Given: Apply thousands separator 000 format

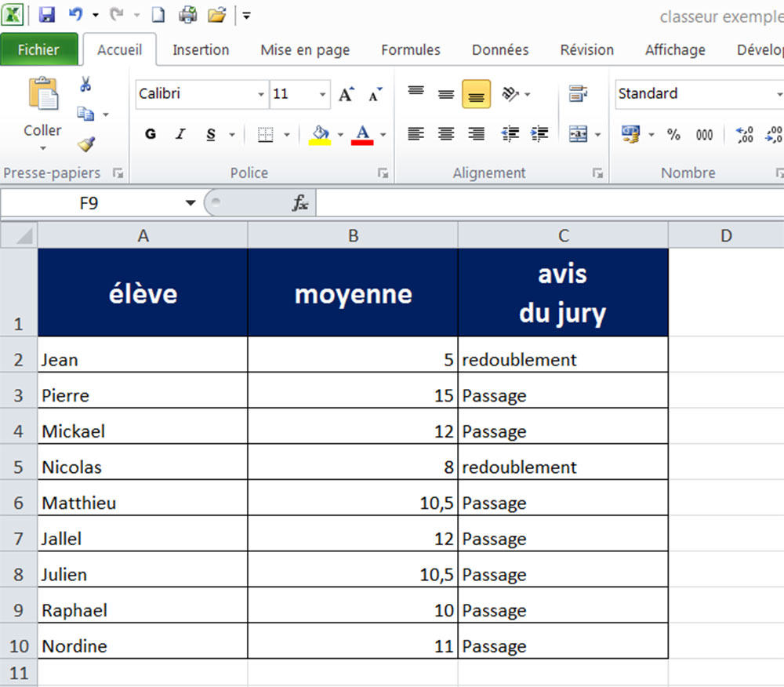Looking at the screenshot, I should coord(704,135).
